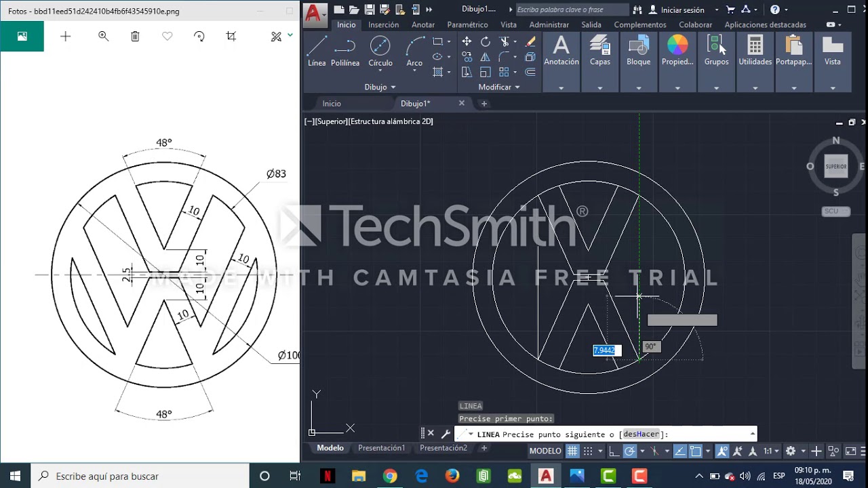Open the object snap settings dropdown arrow
Viewport: 868px width, 488px height.
pyautogui.click(x=708, y=451)
